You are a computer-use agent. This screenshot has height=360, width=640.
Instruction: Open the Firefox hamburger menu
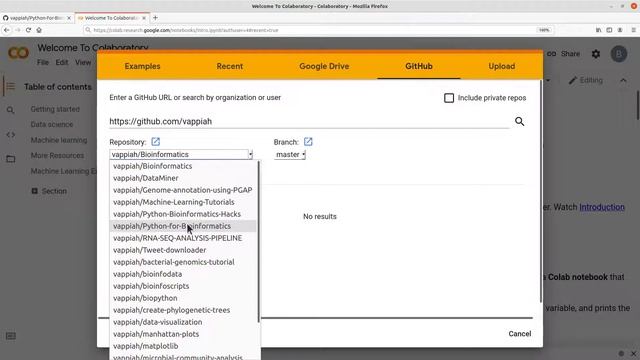click(633, 30)
